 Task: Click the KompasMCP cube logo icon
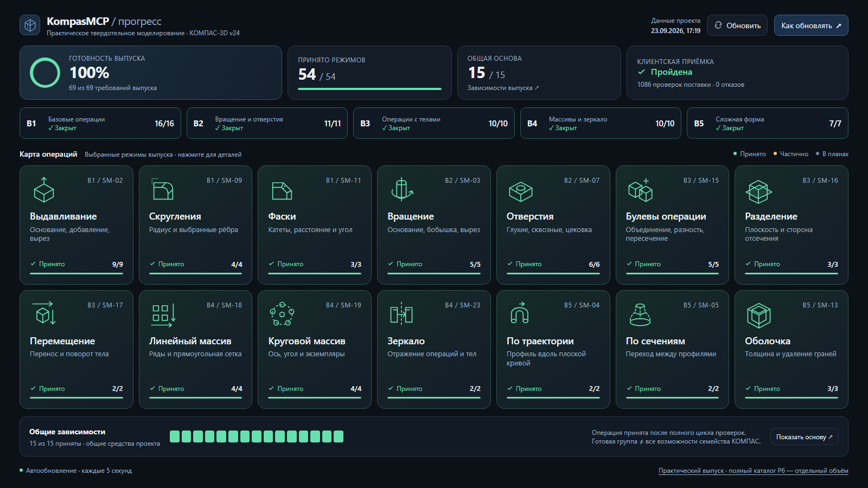pyautogui.click(x=30, y=25)
